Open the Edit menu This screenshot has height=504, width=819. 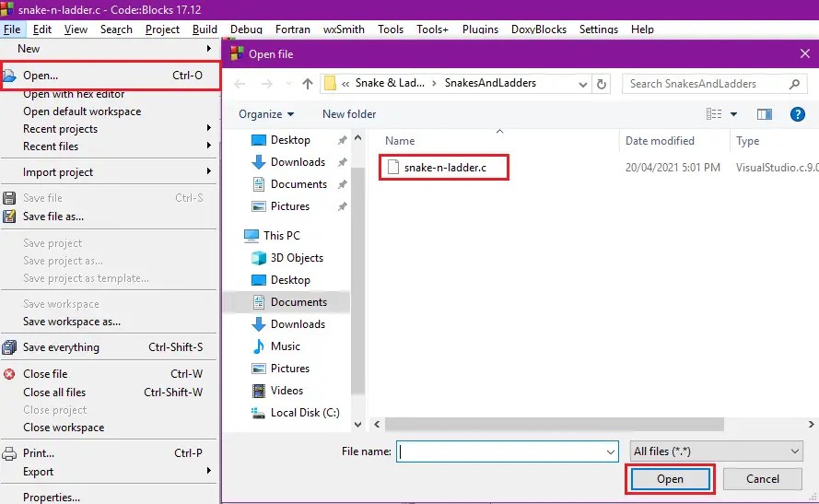click(x=41, y=29)
